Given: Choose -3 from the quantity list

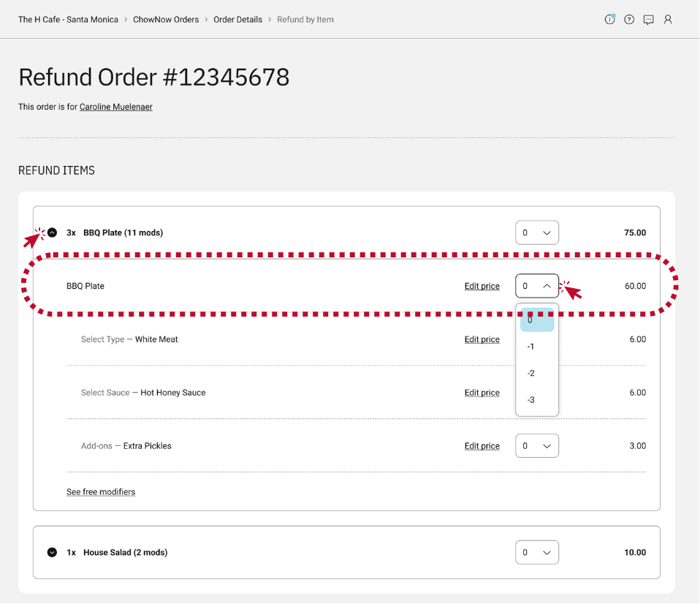Looking at the screenshot, I should [536, 400].
